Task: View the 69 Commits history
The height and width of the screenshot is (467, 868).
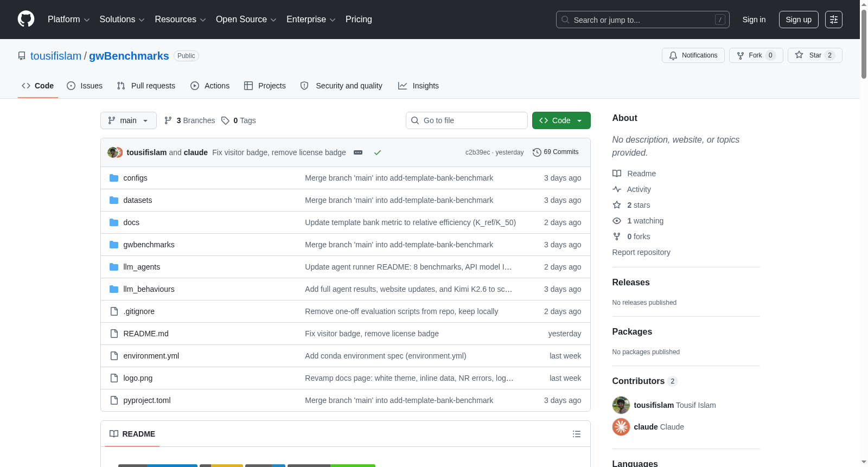Action: [x=556, y=152]
